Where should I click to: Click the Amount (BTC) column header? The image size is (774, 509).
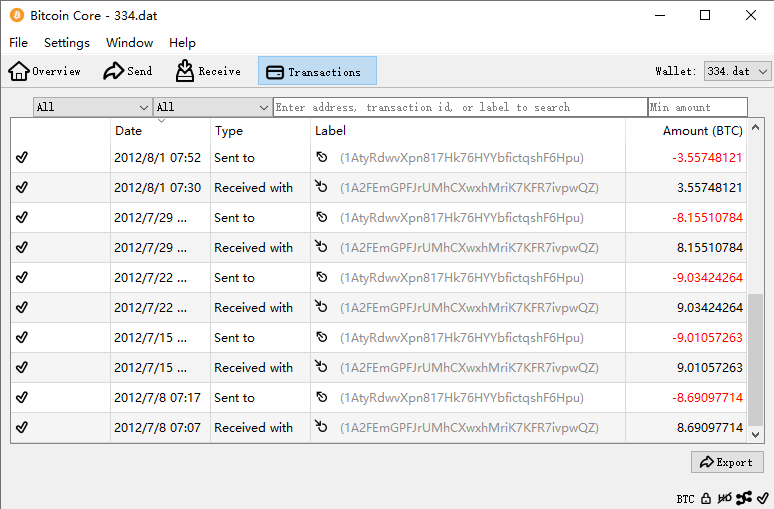[x=702, y=131]
